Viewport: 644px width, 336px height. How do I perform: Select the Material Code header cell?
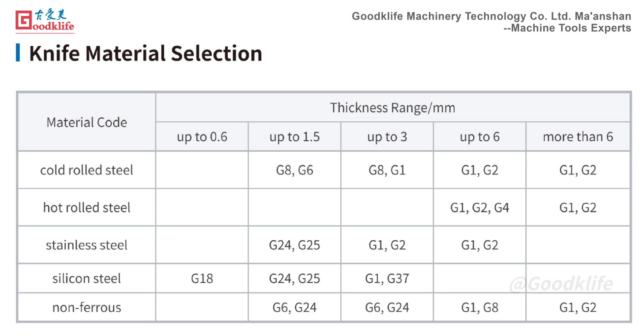click(87, 123)
